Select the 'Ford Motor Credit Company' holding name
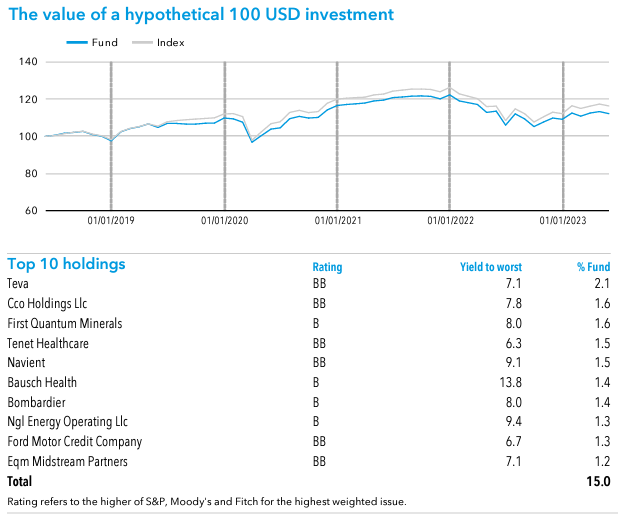The width and height of the screenshot is (618, 515). pos(74,442)
